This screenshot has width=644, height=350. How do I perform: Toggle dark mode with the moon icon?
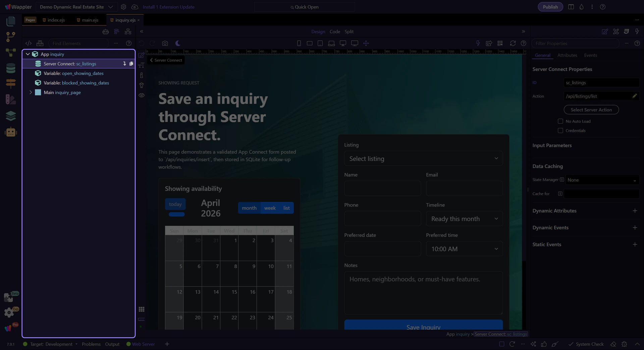tap(178, 43)
